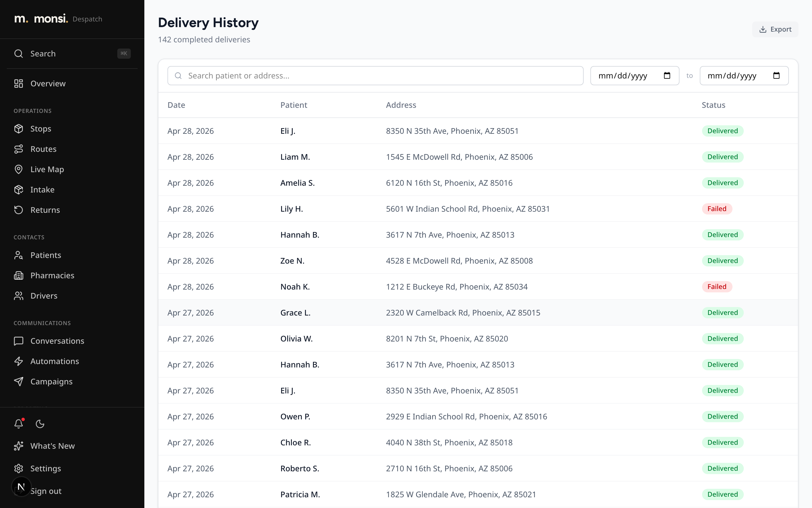This screenshot has height=508, width=812.
Task: Click the Pharmacies building icon
Action: point(19,275)
